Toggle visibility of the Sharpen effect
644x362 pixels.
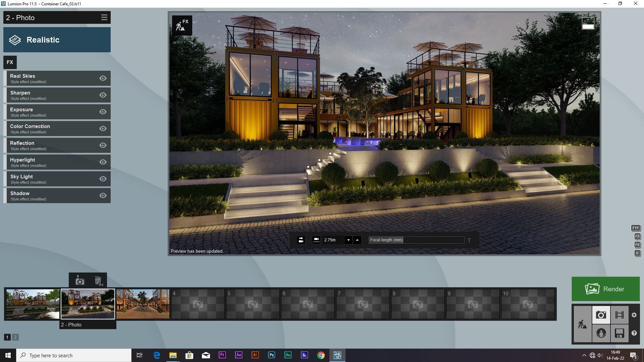(x=103, y=95)
